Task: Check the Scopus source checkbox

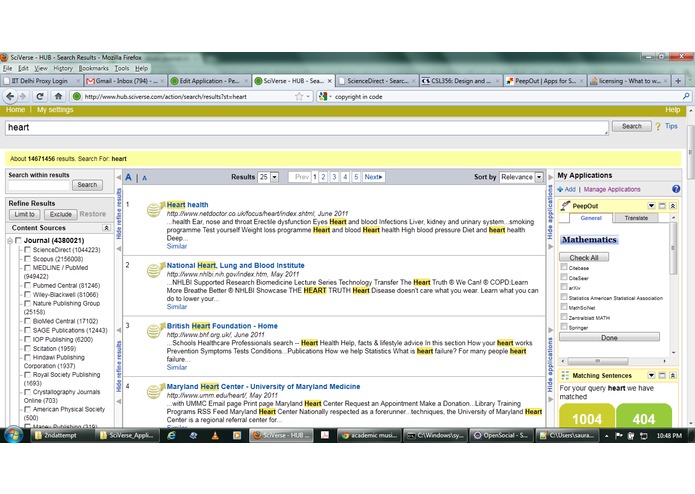Action: (27, 258)
